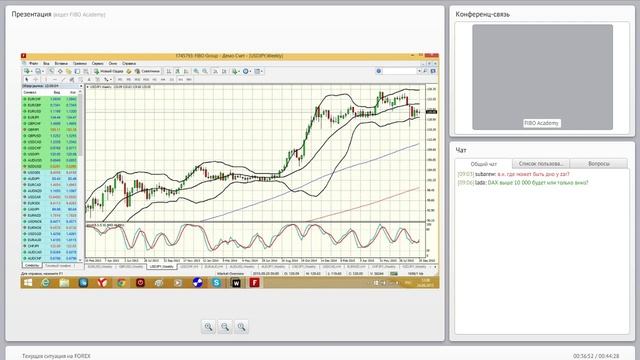Viewport: 640px width, 360px height.
Task: Open the Templates dropdown
Action: pos(258,71)
